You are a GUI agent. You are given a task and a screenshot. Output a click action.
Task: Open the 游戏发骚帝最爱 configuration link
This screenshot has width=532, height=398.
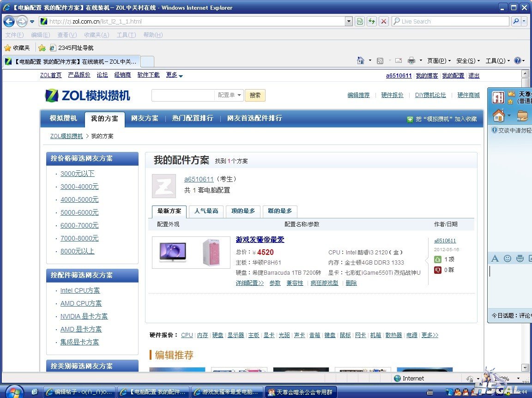[260, 240]
